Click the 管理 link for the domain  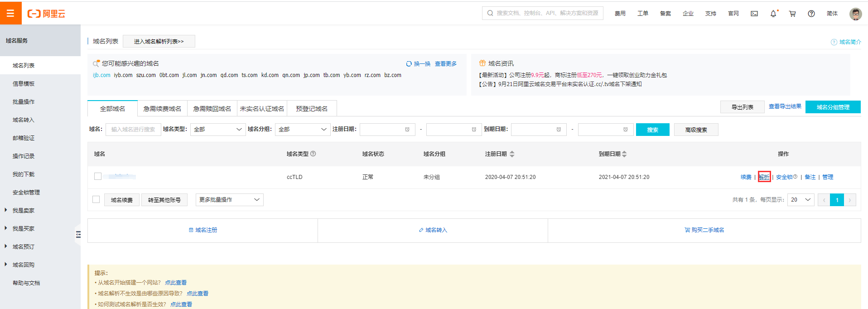click(828, 177)
